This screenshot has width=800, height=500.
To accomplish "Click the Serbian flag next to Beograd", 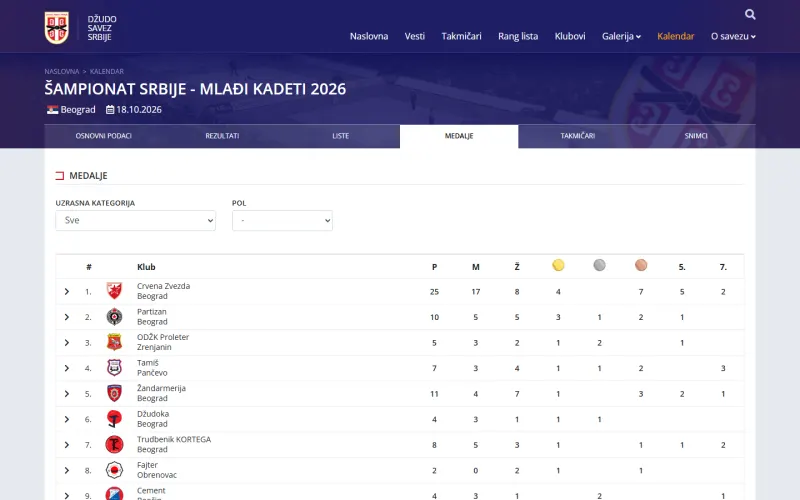I will 53,110.
